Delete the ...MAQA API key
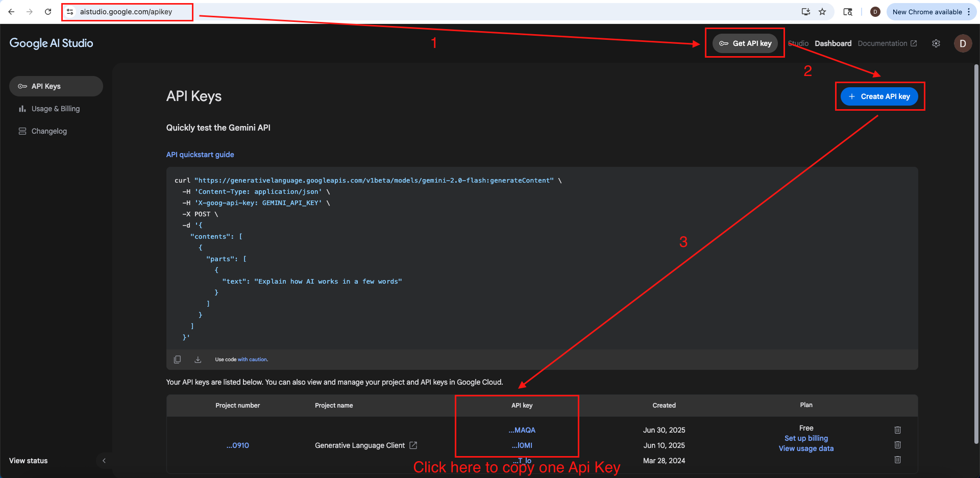Image resolution: width=980 pixels, height=478 pixels. (897, 430)
